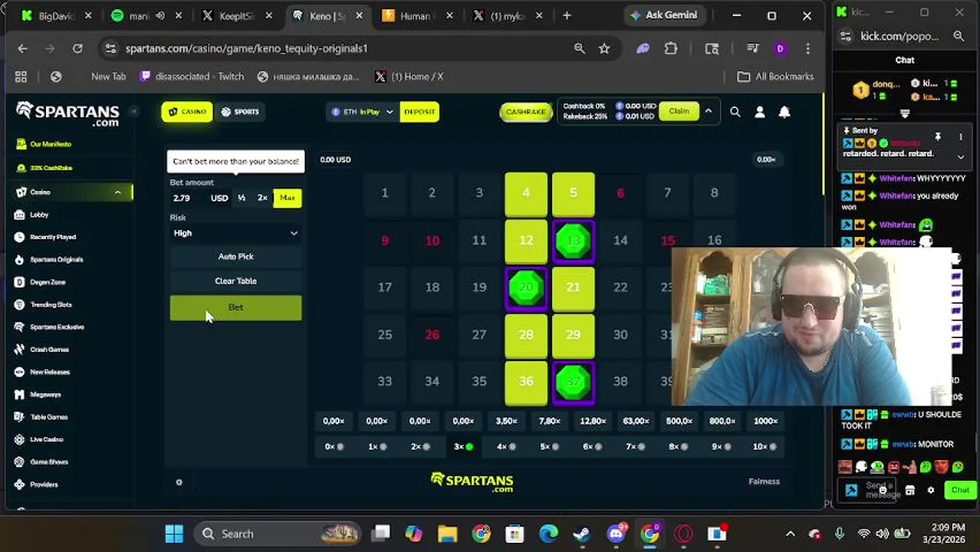980x552 pixels.
Task: Open Windows Start menu
Action: click(x=174, y=534)
